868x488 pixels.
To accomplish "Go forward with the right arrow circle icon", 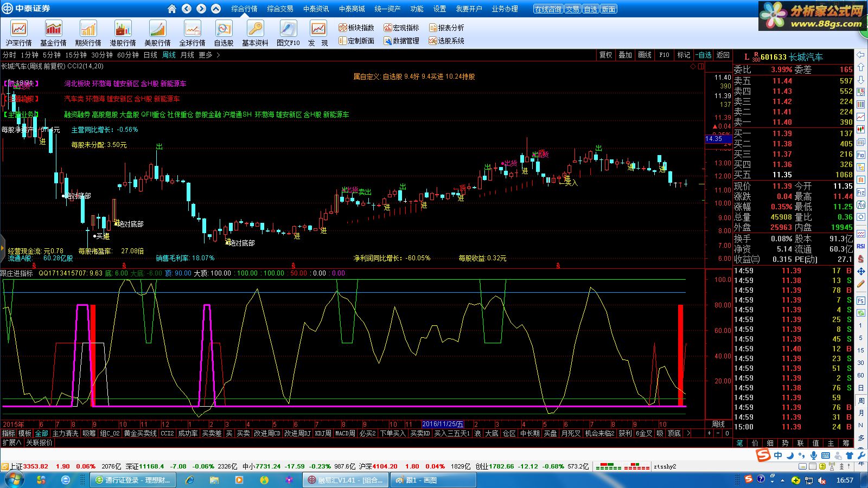I will 201,9.
